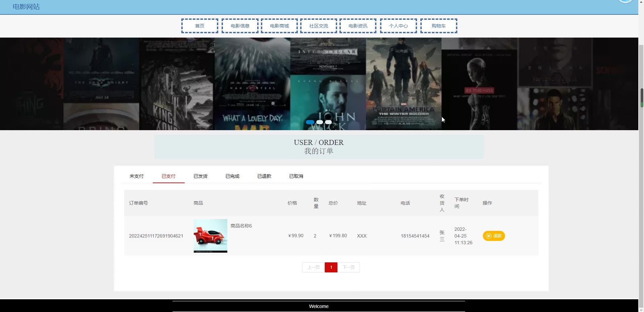Click the 总价 column header
Viewport: 644px width, 312px height.
click(333, 203)
